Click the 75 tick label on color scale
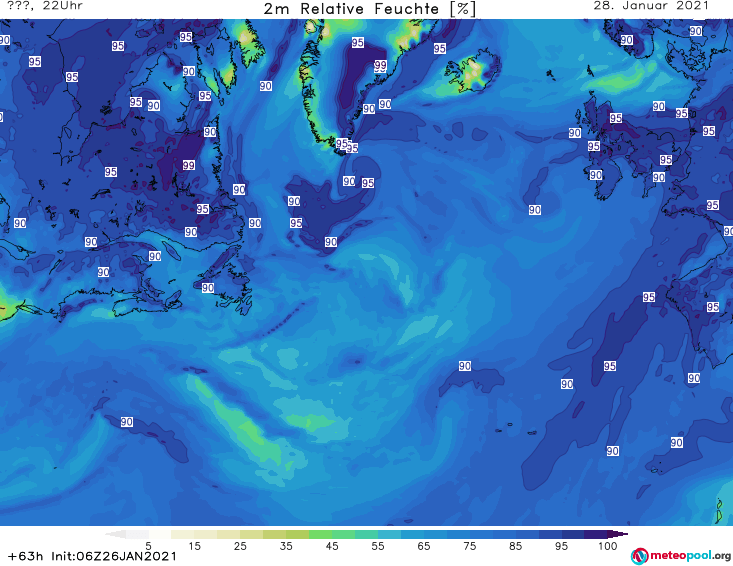The height and width of the screenshot is (566, 733). pos(470,546)
